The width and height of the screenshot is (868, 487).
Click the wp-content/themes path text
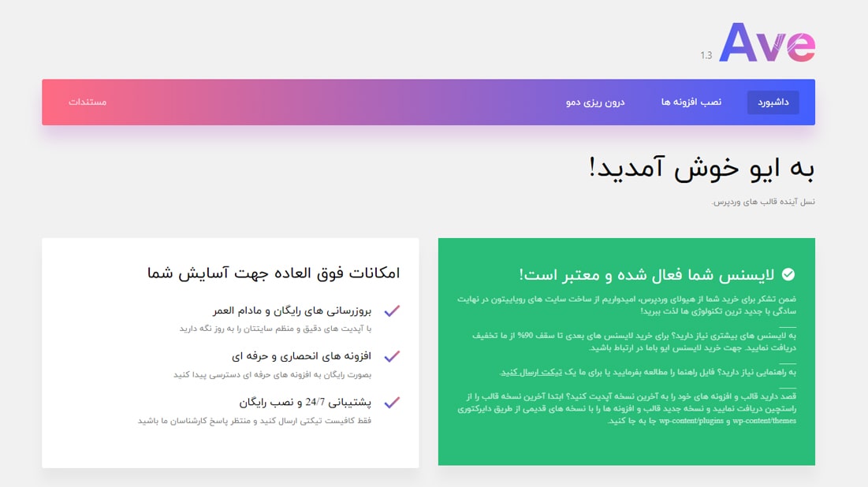click(x=765, y=421)
